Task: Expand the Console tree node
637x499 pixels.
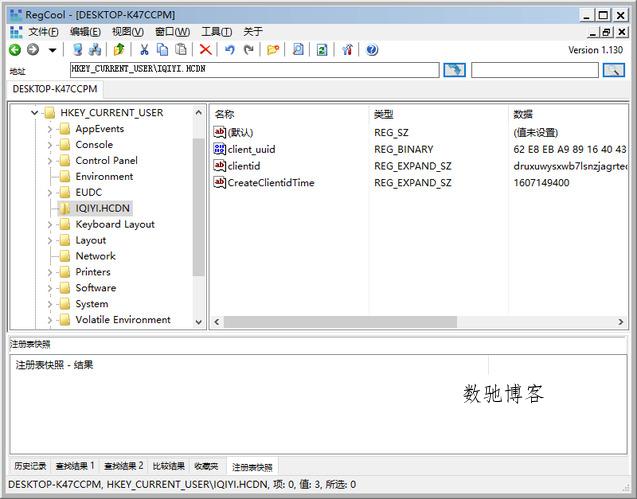Action: [x=50, y=145]
